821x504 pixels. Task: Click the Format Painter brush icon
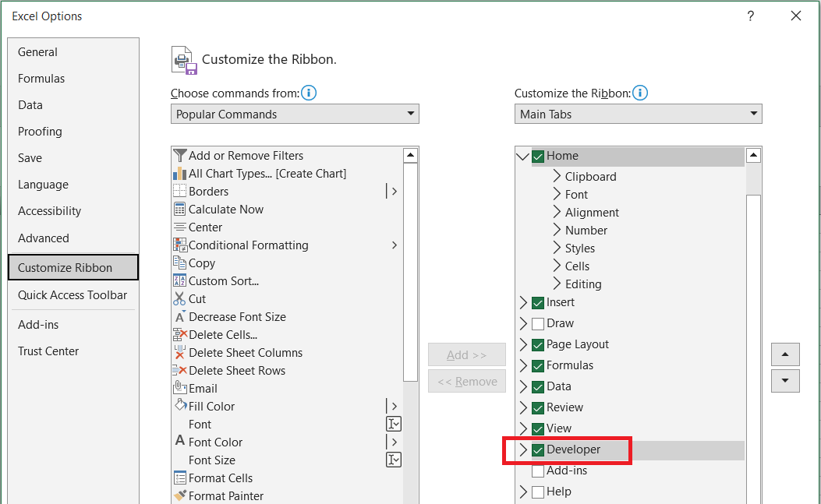(x=180, y=496)
